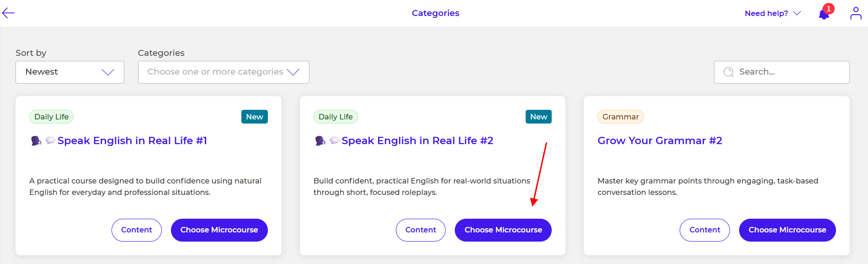Click the speaking head icon on course #2
Image resolution: width=868 pixels, height=264 pixels.
click(x=320, y=141)
